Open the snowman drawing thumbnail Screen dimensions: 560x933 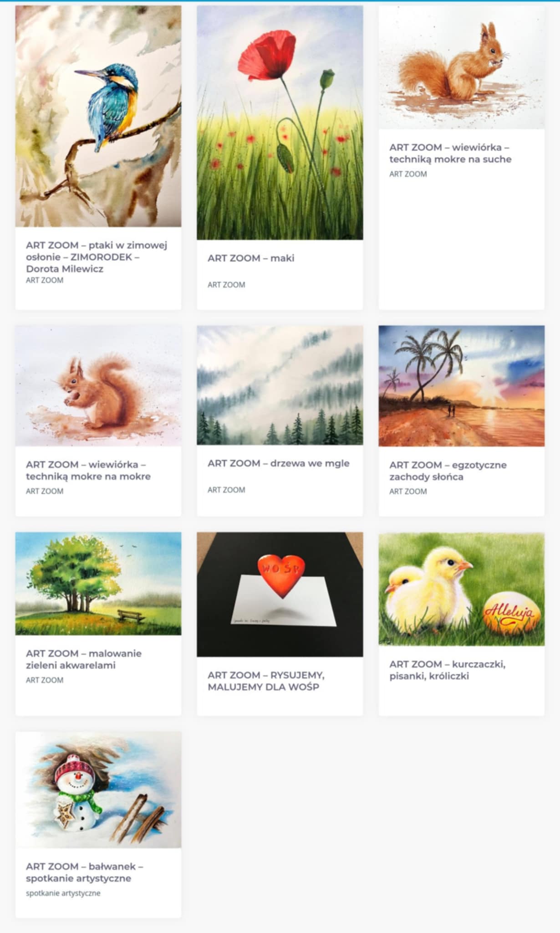point(98,790)
